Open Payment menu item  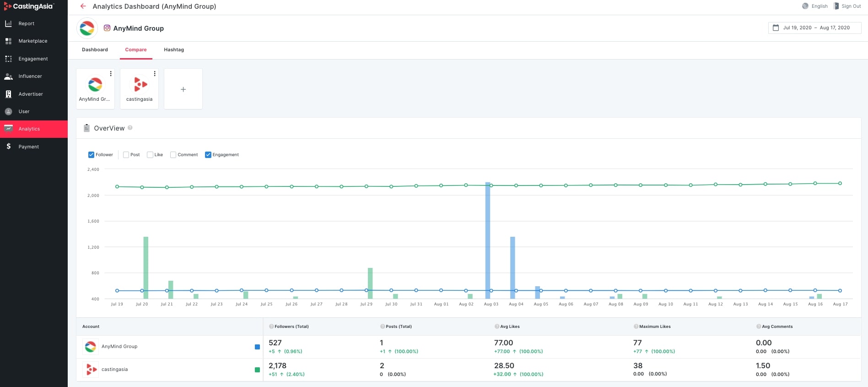click(x=34, y=147)
